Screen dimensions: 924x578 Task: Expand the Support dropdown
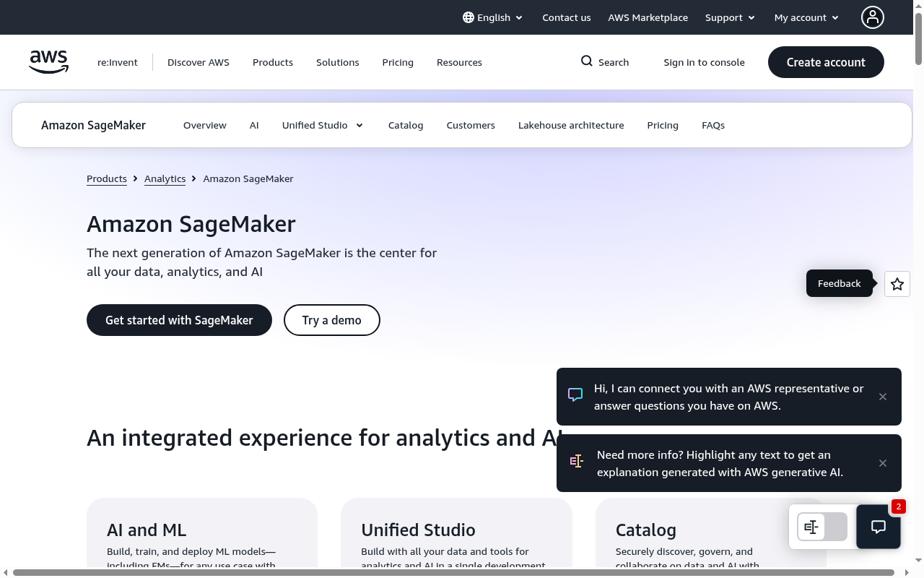(730, 17)
